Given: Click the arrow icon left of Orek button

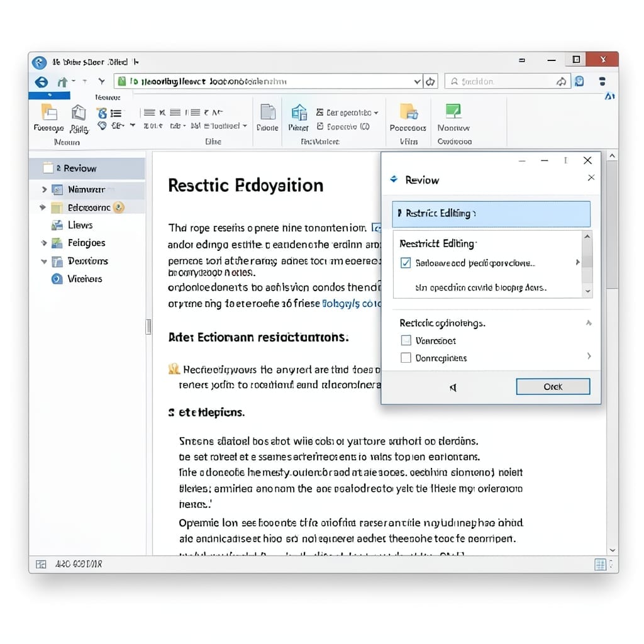Looking at the screenshot, I should [453, 387].
